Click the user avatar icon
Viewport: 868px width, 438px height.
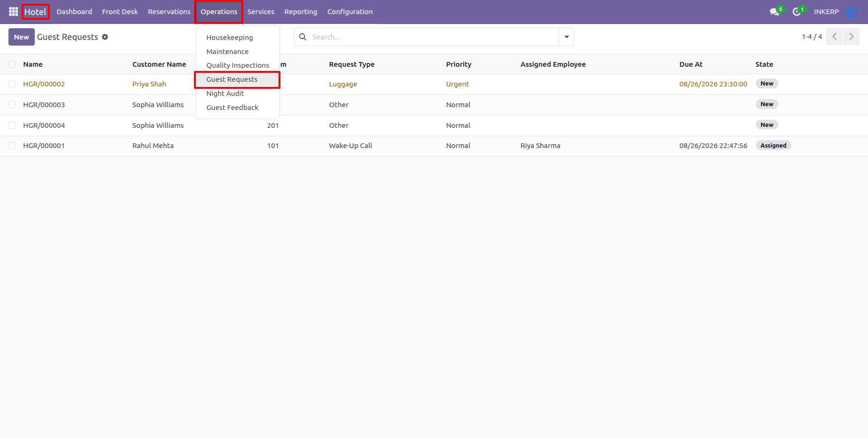pos(852,12)
